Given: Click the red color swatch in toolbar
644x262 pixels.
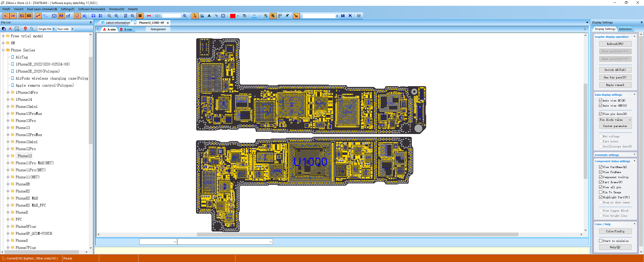Looking at the screenshot, I should 233,16.
